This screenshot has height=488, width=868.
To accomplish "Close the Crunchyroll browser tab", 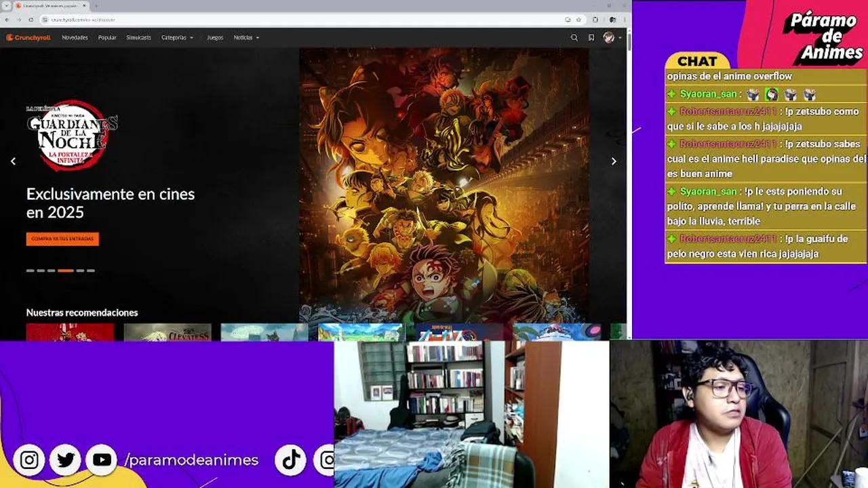I will (85, 5).
